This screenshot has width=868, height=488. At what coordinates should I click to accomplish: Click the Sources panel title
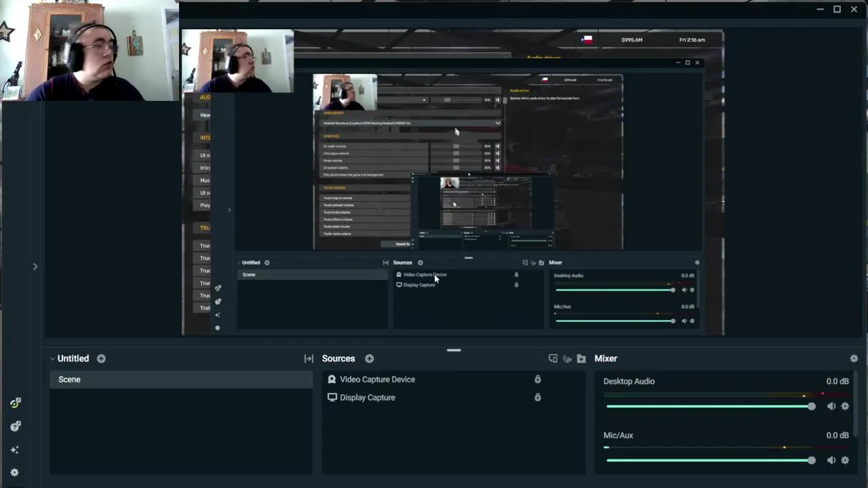[338, 359]
